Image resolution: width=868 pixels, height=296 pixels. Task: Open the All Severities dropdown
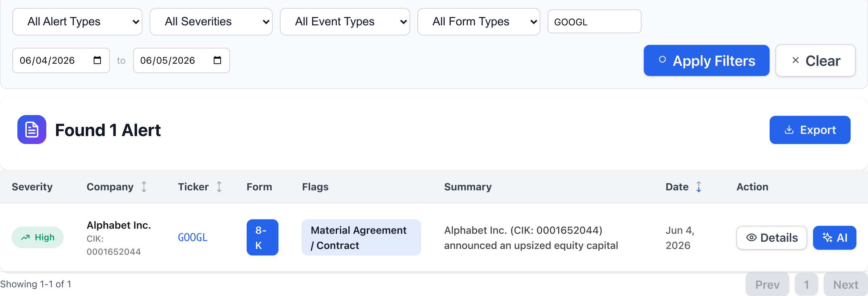click(211, 22)
